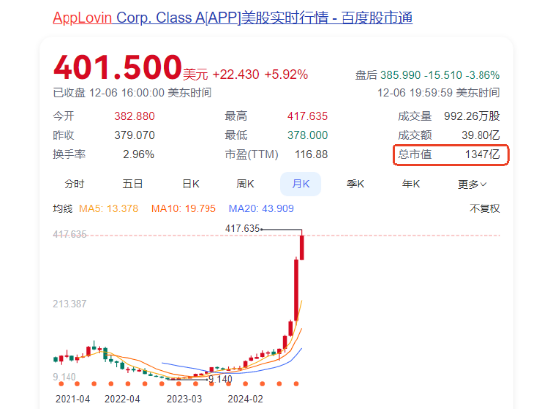The image size is (550, 409).
Task: Open the AppLovin Corp. Class A stock link
Action: point(233,18)
